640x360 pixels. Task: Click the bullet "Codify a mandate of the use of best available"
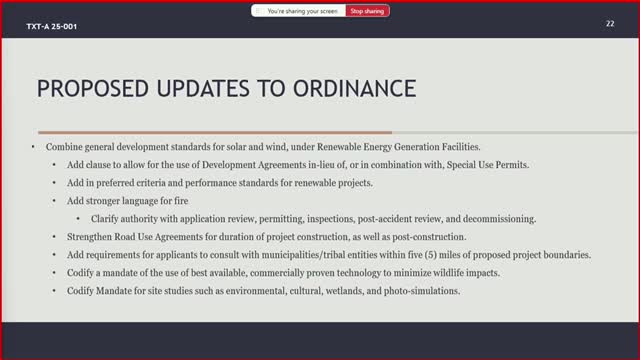283,273
